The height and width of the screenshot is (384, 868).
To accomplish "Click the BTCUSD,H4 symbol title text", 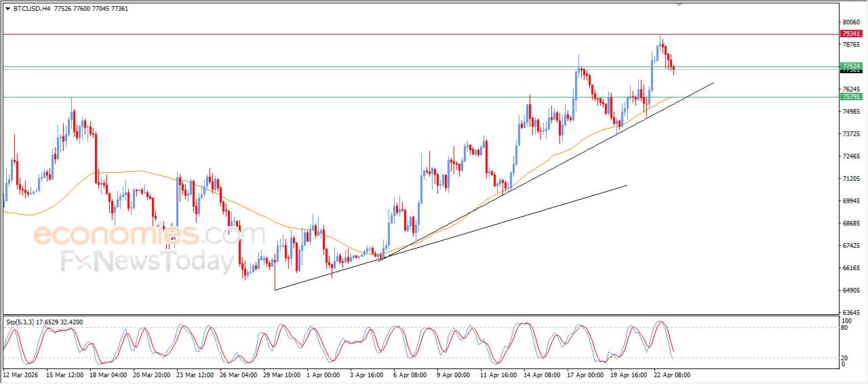I will (x=32, y=9).
